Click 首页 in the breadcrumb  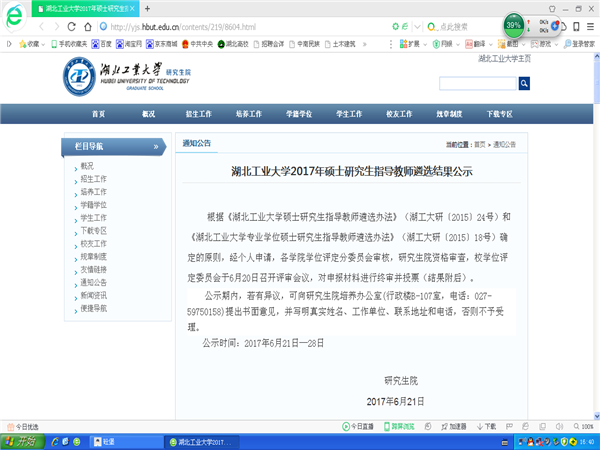(480, 145)
